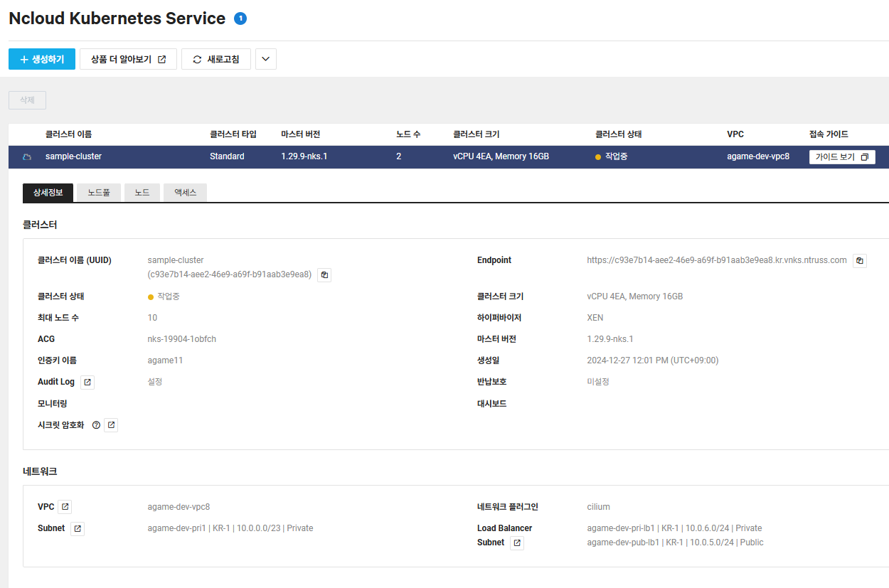Screen dimensions: 889x588
Task: Open 상품 더 알아보기 external link
Action: pyautogui.click(x=129, y=59)
